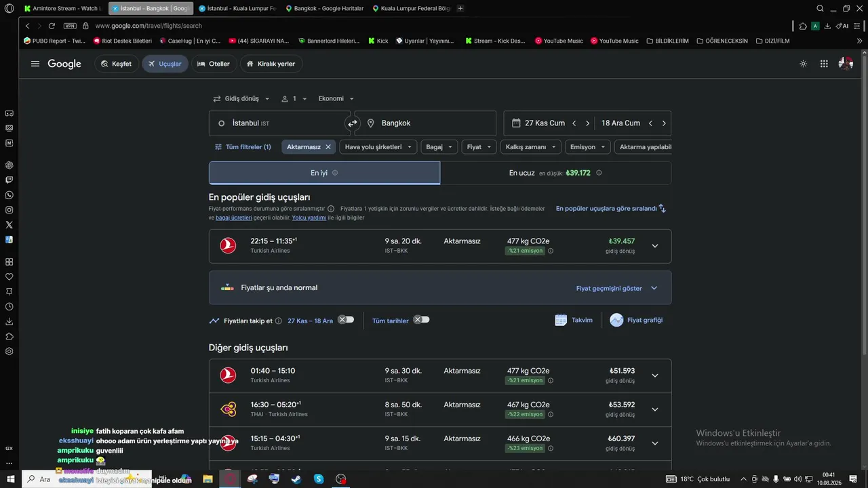Switch to the 'İstanbul - Kuala Lumpur' browser tab

(x=237, y=8)
